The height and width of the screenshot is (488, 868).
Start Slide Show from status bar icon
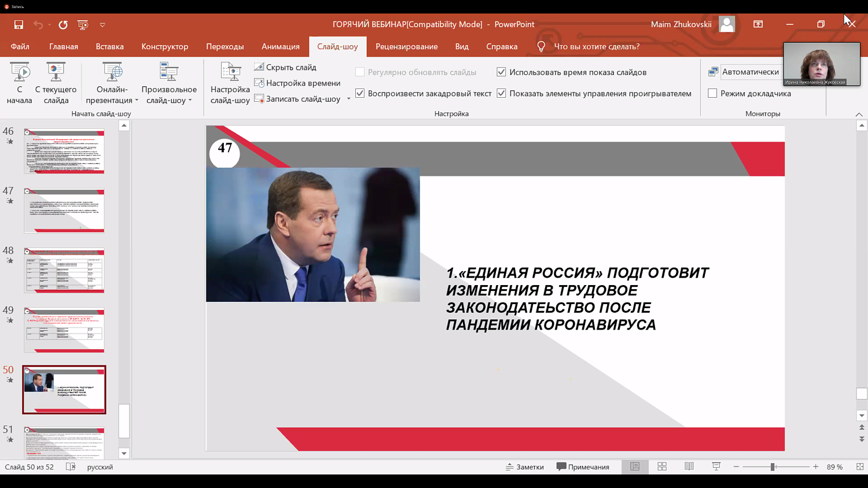tap(716, 467)
